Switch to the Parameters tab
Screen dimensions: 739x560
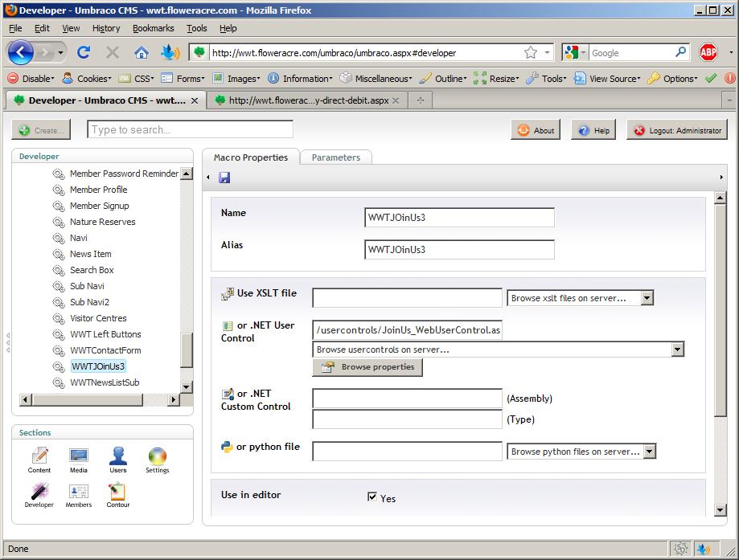336,157
